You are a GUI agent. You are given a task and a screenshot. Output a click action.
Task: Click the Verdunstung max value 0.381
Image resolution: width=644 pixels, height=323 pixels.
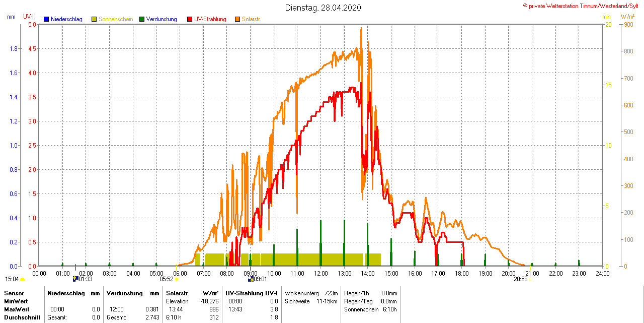pos(152,309)
